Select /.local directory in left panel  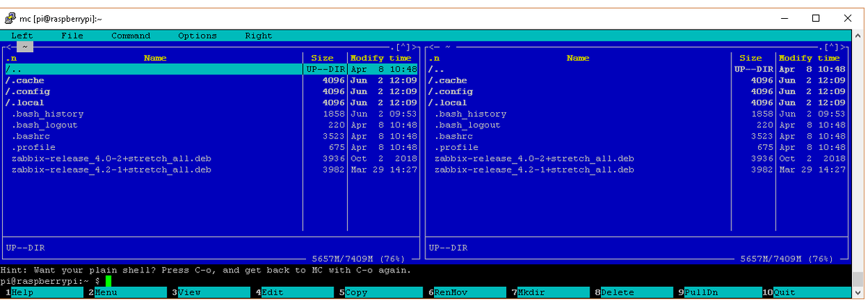click(211, 103)
